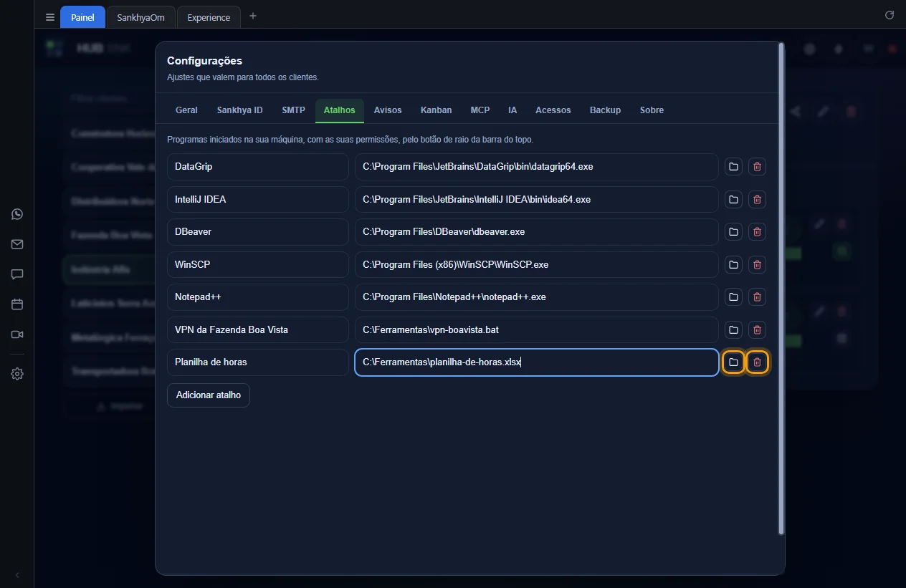Click the settings gear in the sidebar
The image size is (906, 588).
tap(17, 374)
